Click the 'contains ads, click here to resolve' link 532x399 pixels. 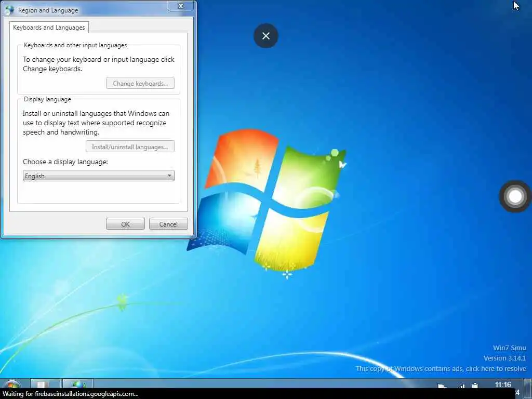tap(441, 368)
